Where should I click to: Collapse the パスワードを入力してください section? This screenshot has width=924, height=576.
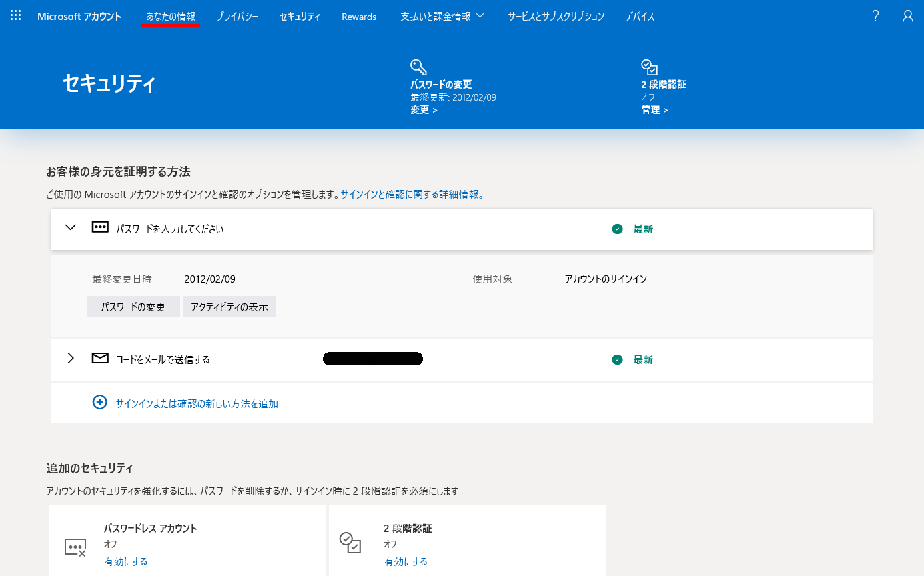tap(71, 227)
